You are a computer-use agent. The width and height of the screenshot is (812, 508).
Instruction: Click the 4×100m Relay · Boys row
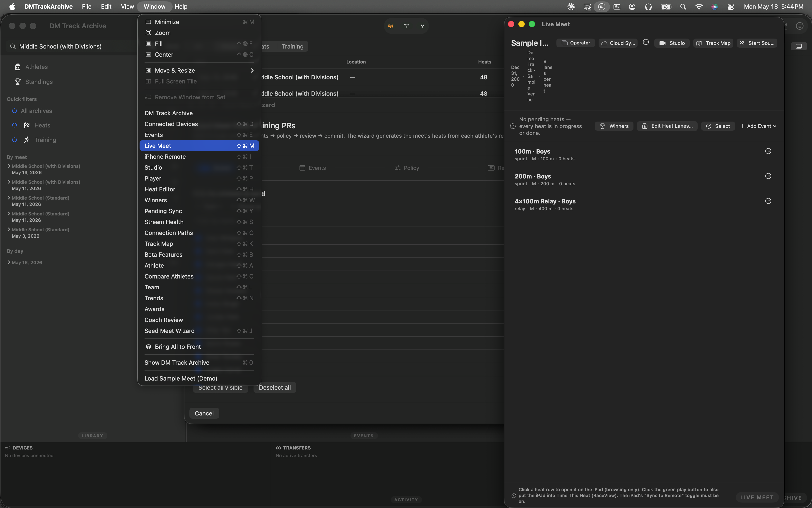pos(644,204)
